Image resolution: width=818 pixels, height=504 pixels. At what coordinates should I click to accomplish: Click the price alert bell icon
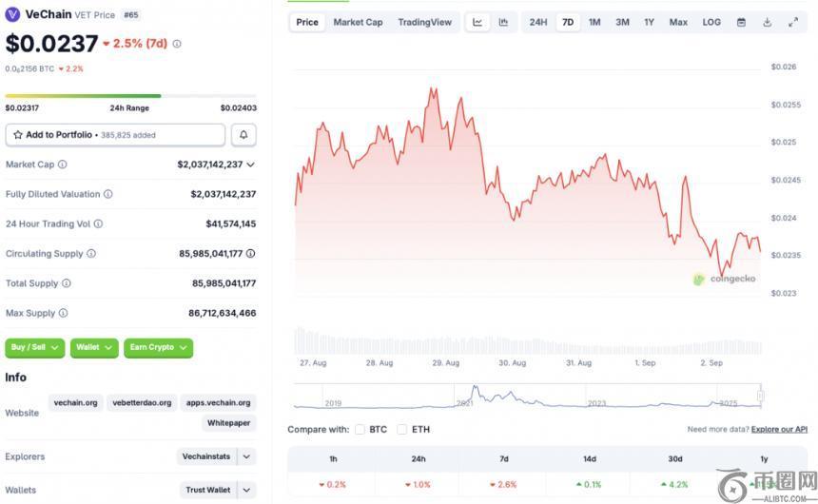pos(243,135)
